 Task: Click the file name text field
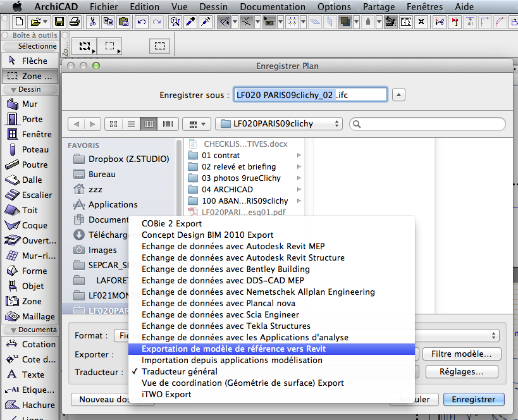point(310,95)
